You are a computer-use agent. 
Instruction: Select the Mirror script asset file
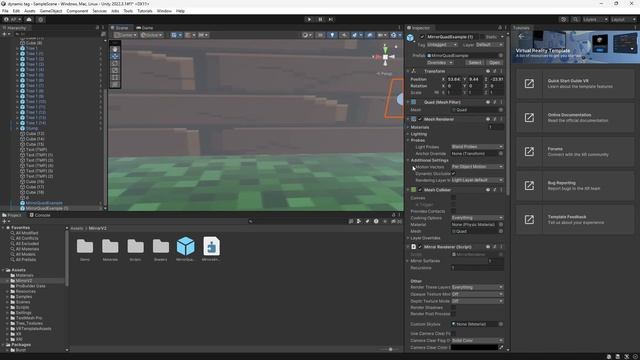coord(211,247)
